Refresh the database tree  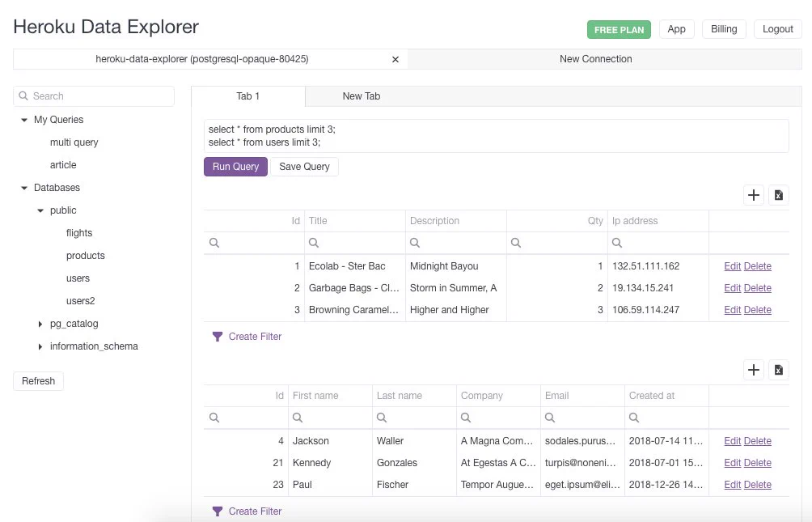click(x=38, y=381)
